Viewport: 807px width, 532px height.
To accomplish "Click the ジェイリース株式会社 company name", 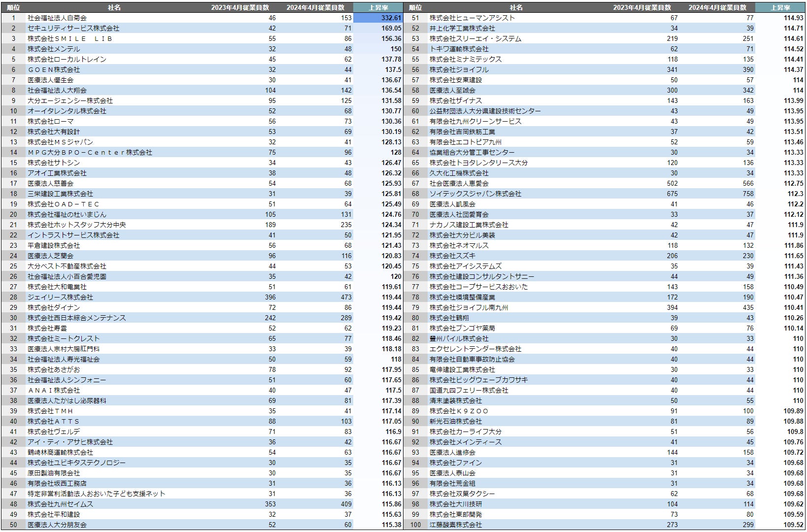I will [x=60, y=297].
